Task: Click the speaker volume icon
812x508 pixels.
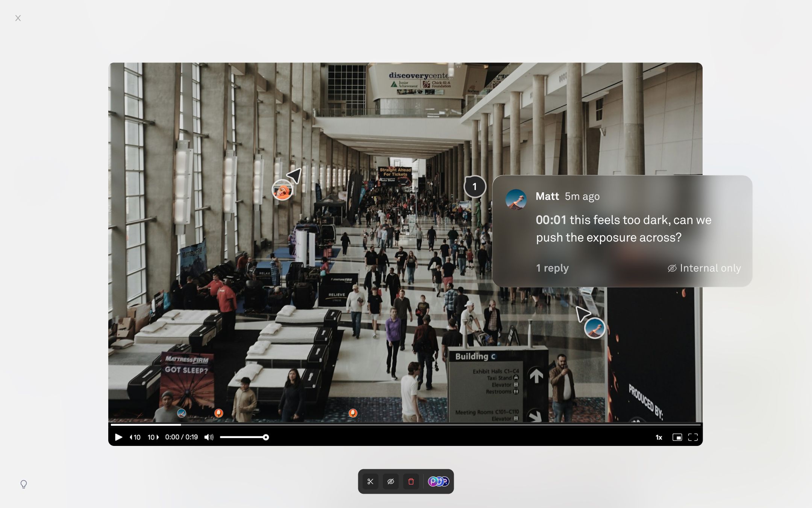Action: (x=209, y=437)
